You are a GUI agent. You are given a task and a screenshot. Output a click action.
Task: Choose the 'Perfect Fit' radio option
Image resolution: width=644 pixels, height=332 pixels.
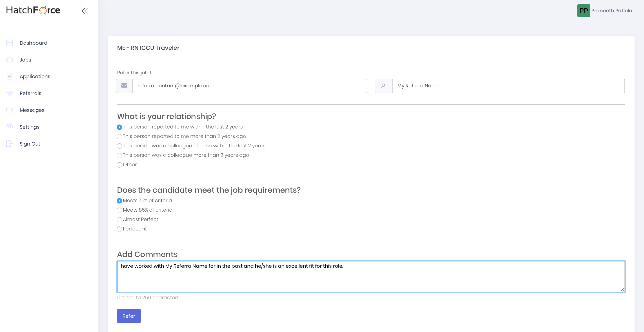click(x=119, y=229)
